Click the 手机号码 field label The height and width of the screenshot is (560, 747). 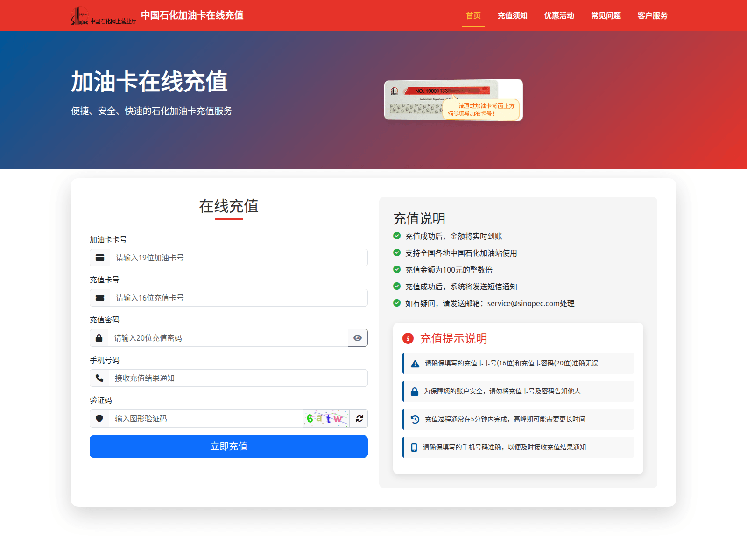click(x=105, y=360)
